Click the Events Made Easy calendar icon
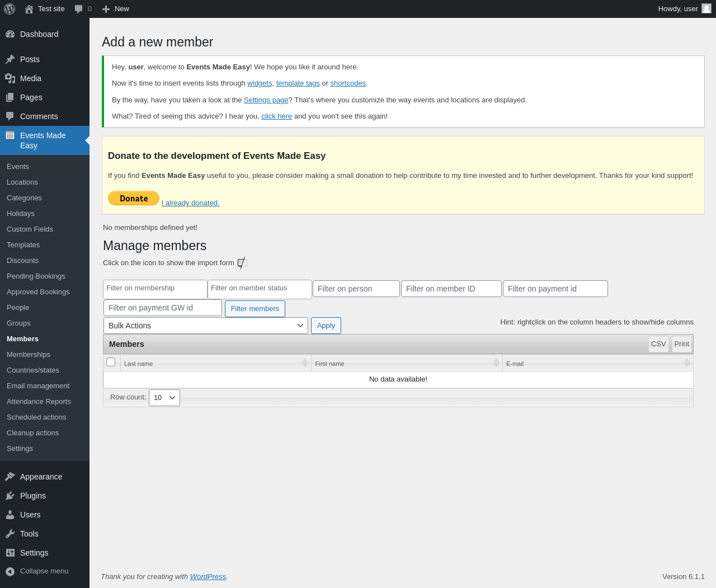This screenshot has width=716, height=588. pyautogui.click(x=10, y=135)
